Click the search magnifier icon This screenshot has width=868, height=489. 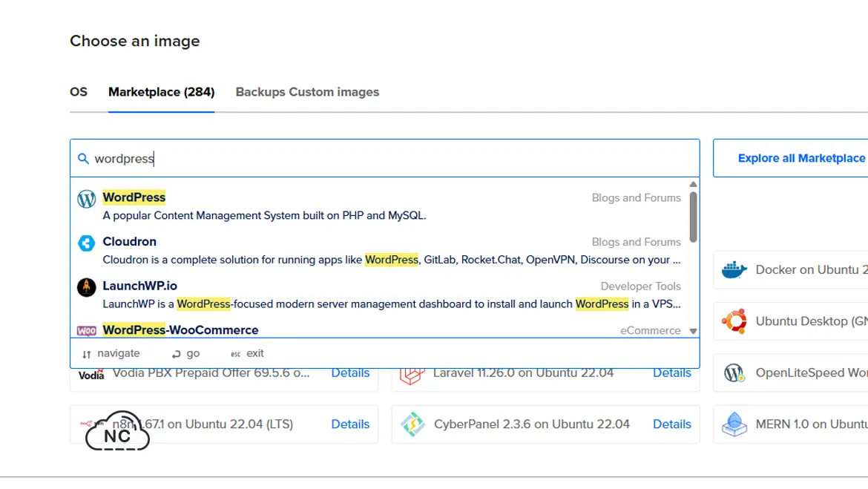(x=83, y=159)
